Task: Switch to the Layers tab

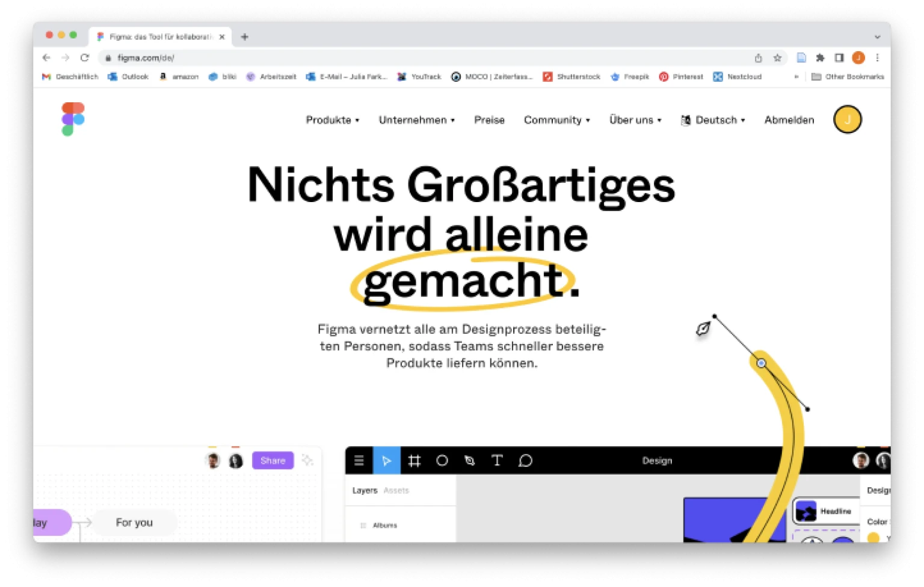Action: coord(365,491)
